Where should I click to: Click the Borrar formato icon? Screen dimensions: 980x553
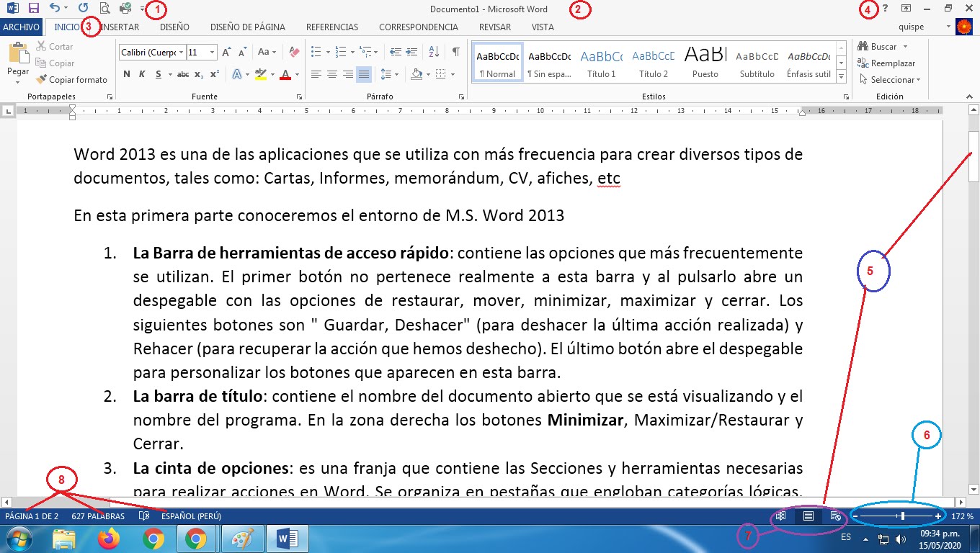pos(293,52)
